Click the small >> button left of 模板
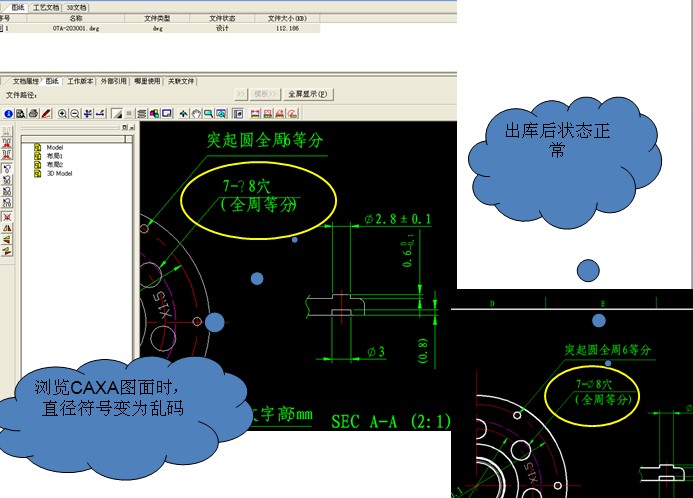Image resolution: width=693 pixels, height=498 pixels. tap(241, 94)
